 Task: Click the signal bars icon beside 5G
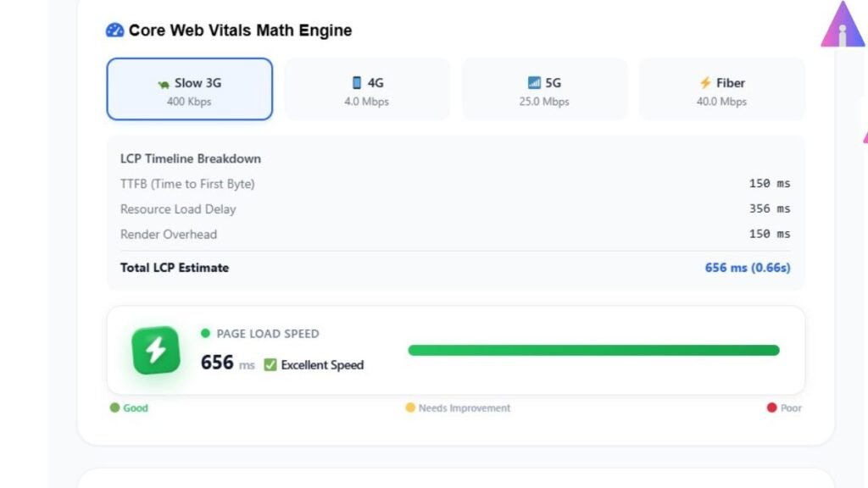pos(534,83)
